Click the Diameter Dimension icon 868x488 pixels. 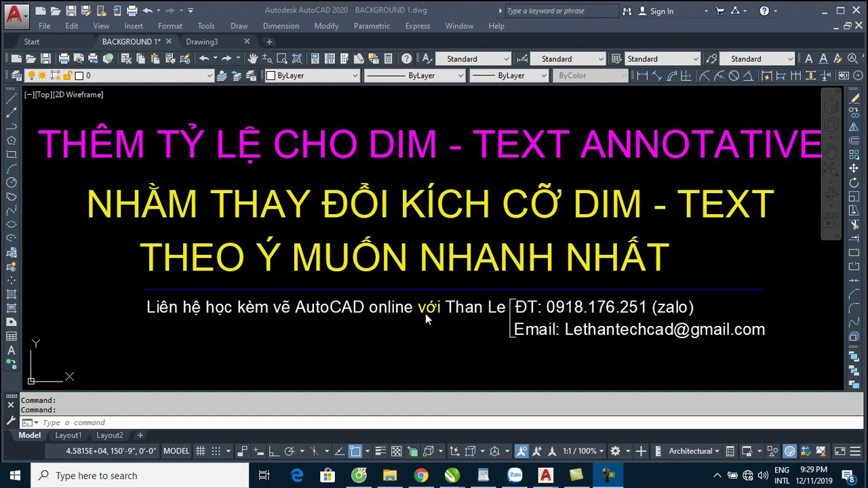(x=734, y=75)
